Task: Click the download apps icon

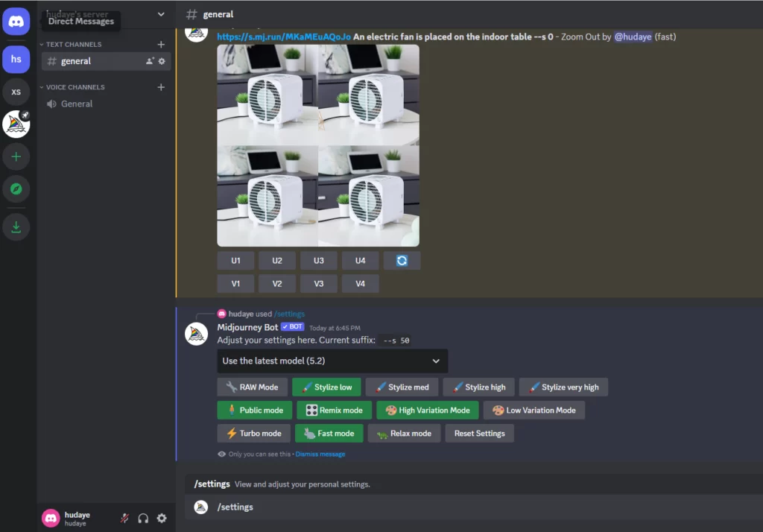Action: pos(16,227)
